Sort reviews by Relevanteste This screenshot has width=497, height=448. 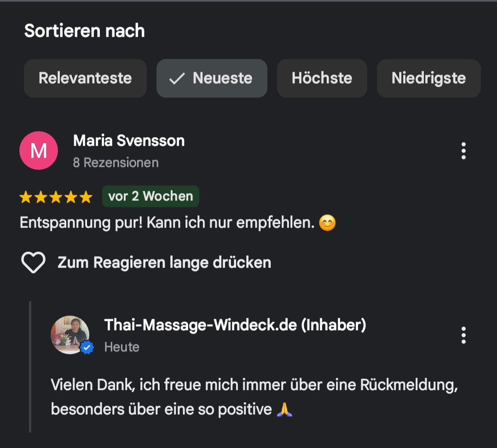pos(85,78)
